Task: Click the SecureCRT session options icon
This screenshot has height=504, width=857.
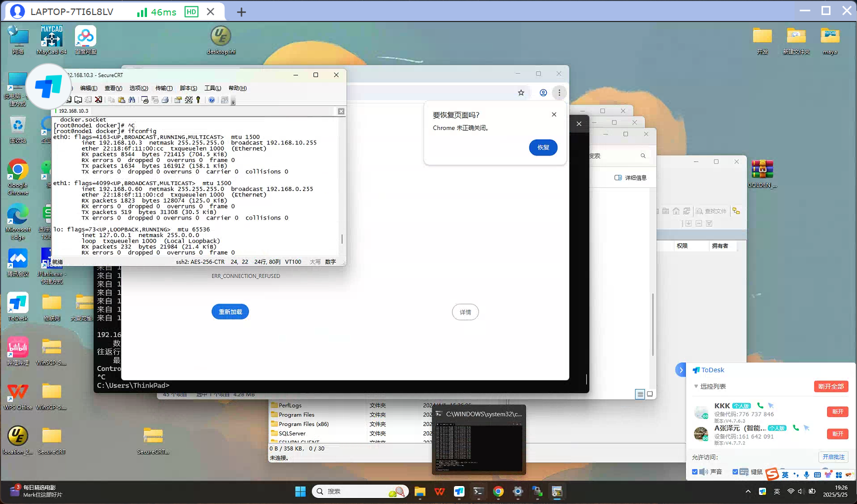Action: pyautogui.click(x=178, y=100)
